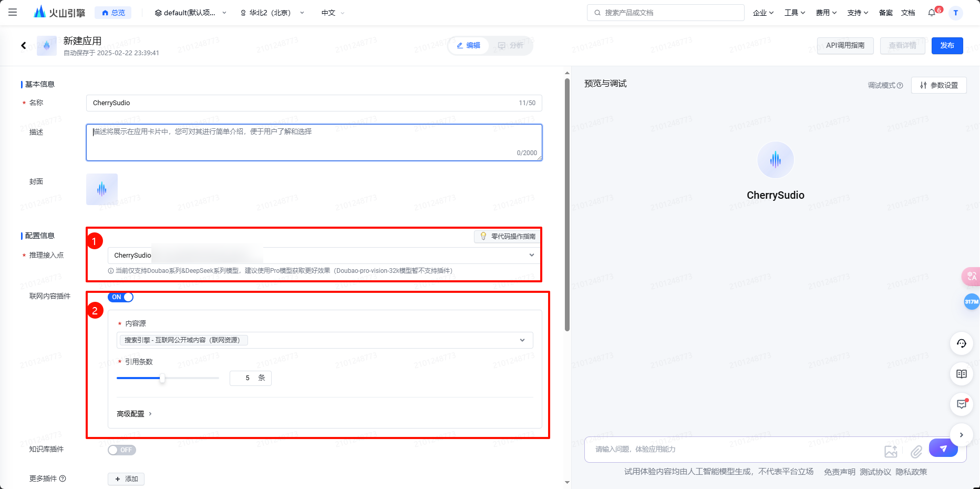Click the paperclip attachment icon
Screen dimensions: 980x489
click(916, 451)
